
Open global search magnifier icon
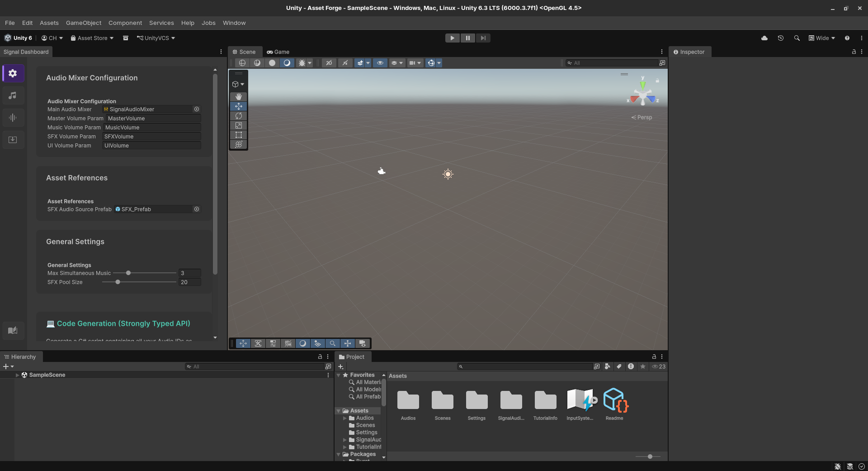[797, 38]
